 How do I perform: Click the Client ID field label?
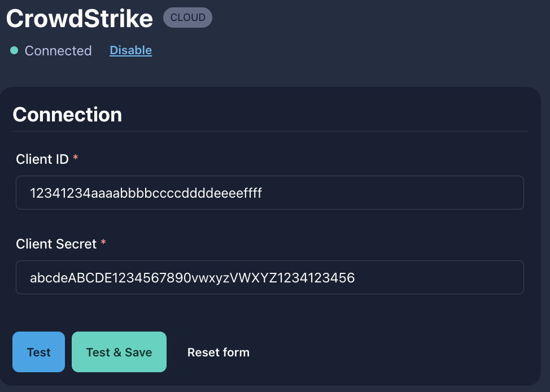42,159
